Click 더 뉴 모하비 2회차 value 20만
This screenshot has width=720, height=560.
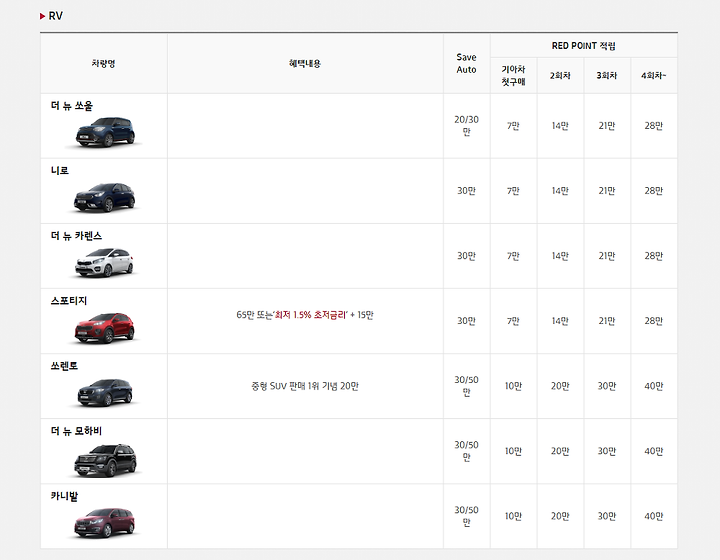coord(560,451)
